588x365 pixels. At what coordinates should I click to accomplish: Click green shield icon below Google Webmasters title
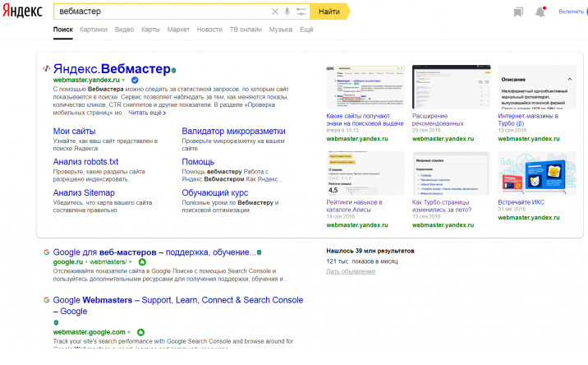56,322
